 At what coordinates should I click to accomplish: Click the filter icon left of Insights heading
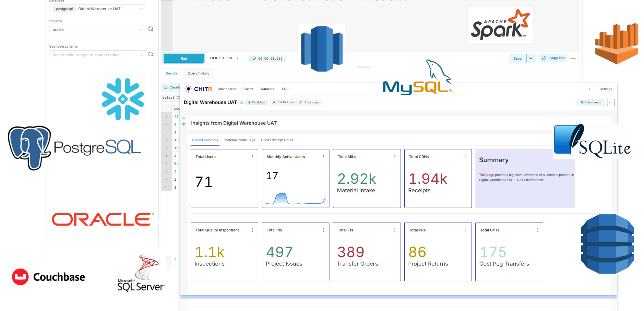184,125
